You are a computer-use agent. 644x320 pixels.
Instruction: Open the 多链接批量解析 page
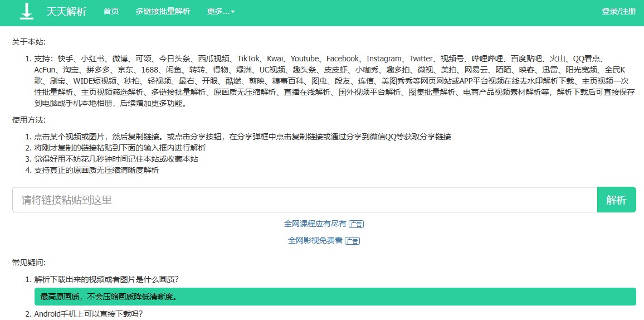tap(163, 12)
